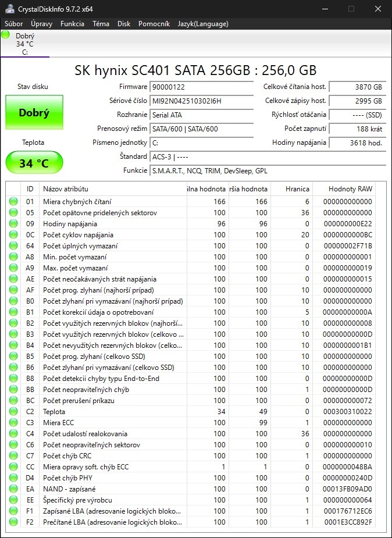Screen dimensions: 392x538
Task: Click the serial number field
Action: [201, 101]
